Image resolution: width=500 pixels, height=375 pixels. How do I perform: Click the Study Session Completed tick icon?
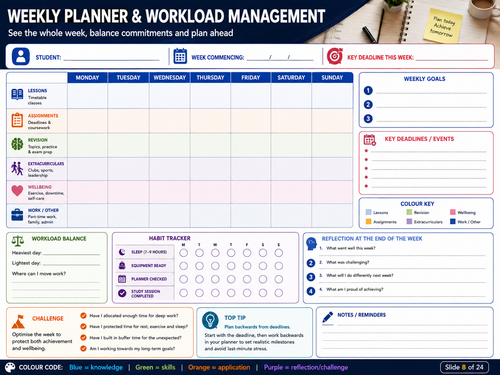pos(122,293)
